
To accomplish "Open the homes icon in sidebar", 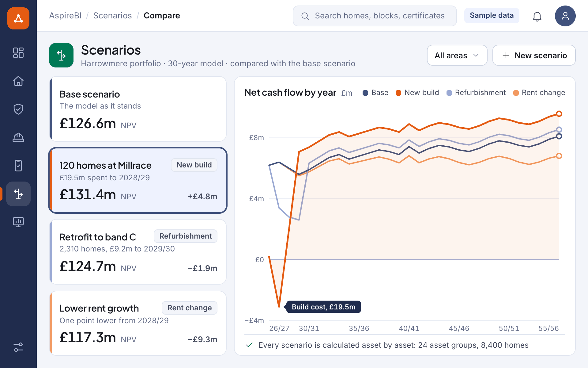I will point(18,81).
